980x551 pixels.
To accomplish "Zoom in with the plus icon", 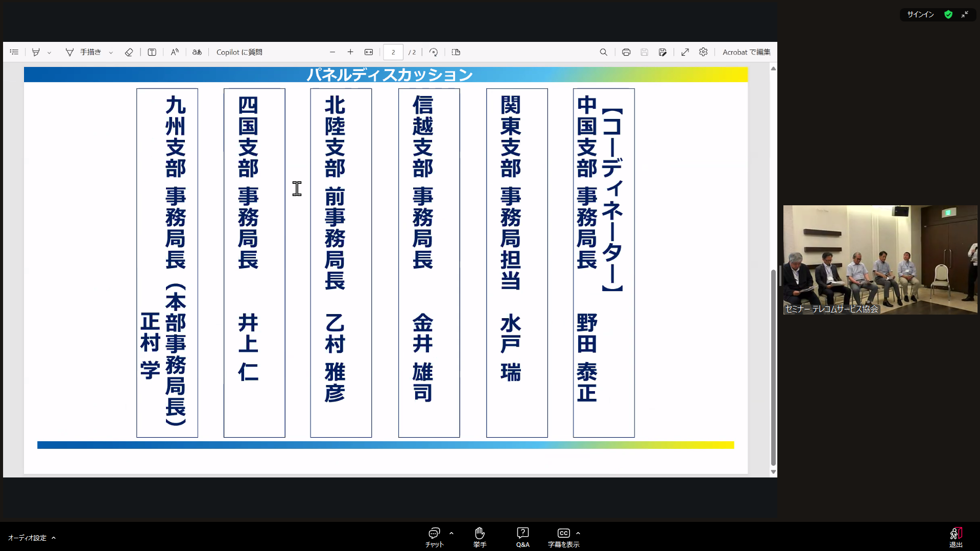I will 350,52.
